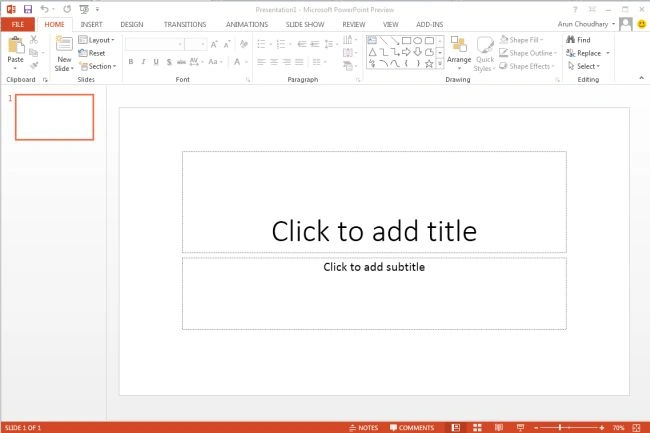This screenshot has width=650, height=433.
Task: Decrease font size with the smaller A
Action: tap(227, 44)
